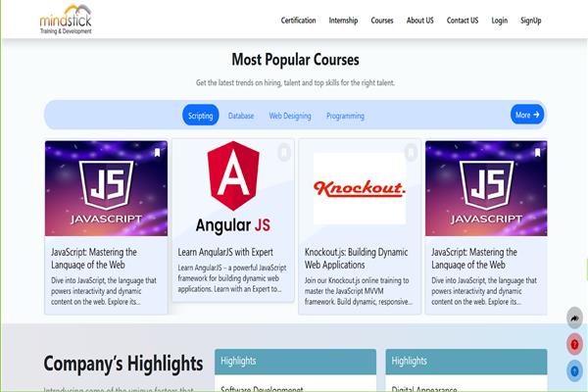The height and width of the screenshot is (392, 588).
Task: Click the More button with arrow
Action: 527,115
